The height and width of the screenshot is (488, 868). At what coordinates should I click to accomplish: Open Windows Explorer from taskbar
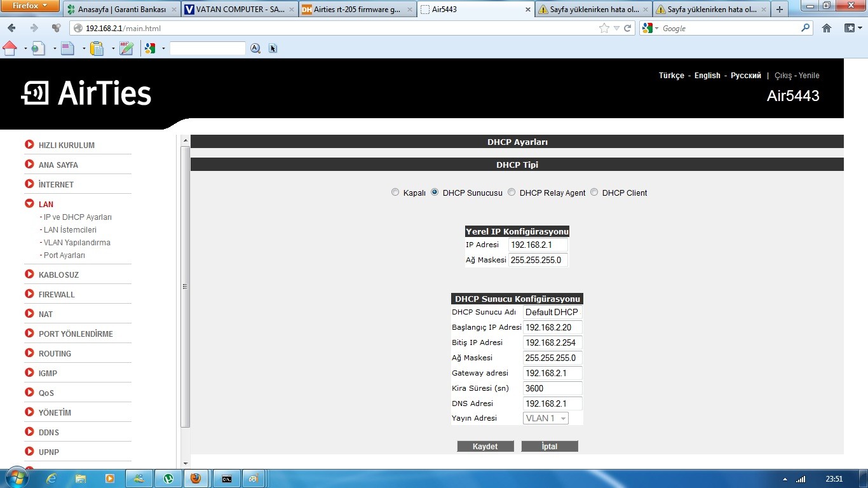tap(81, 478)
